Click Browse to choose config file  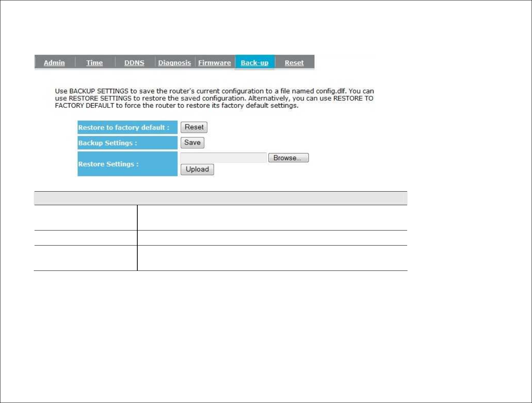tap(289, 158)
